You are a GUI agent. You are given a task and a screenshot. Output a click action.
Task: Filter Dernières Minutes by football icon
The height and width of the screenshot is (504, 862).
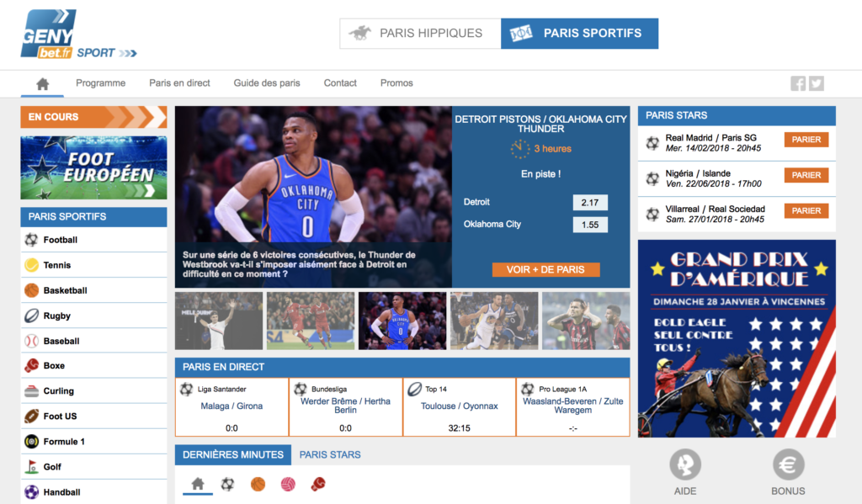227,484
